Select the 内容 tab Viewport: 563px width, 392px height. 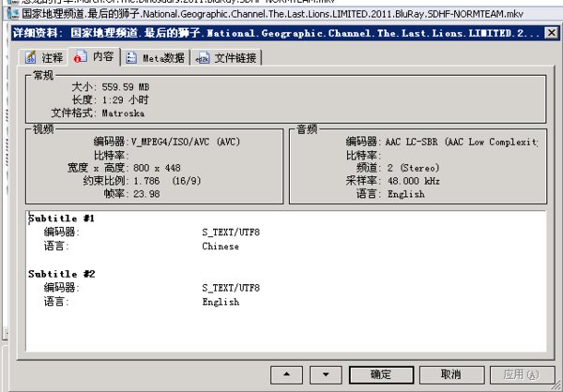coord(94,56)
